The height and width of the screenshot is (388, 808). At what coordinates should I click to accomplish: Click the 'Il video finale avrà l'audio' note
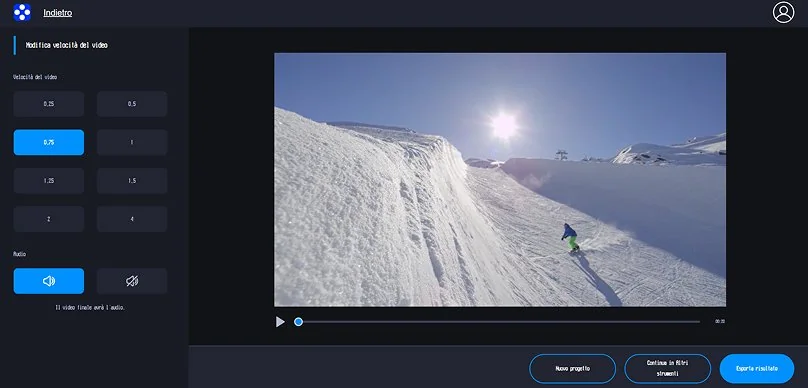tap(90, 308)
